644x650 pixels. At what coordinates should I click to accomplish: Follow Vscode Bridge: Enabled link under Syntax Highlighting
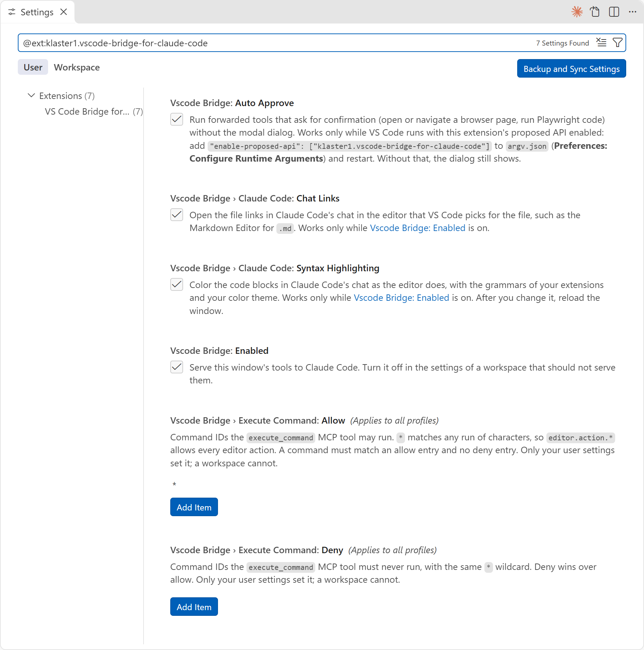coord(401,298)
